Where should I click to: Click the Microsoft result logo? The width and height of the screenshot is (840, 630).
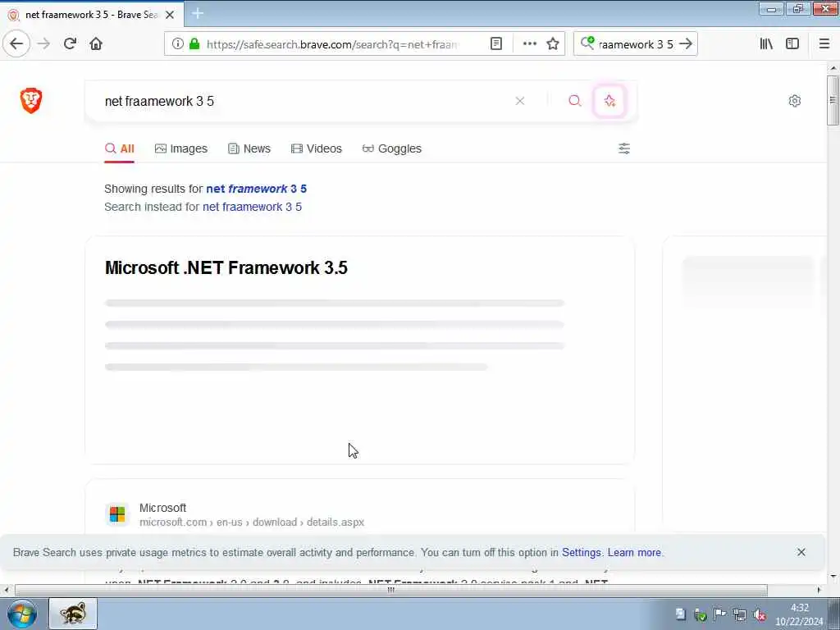[x=117, y=514]
